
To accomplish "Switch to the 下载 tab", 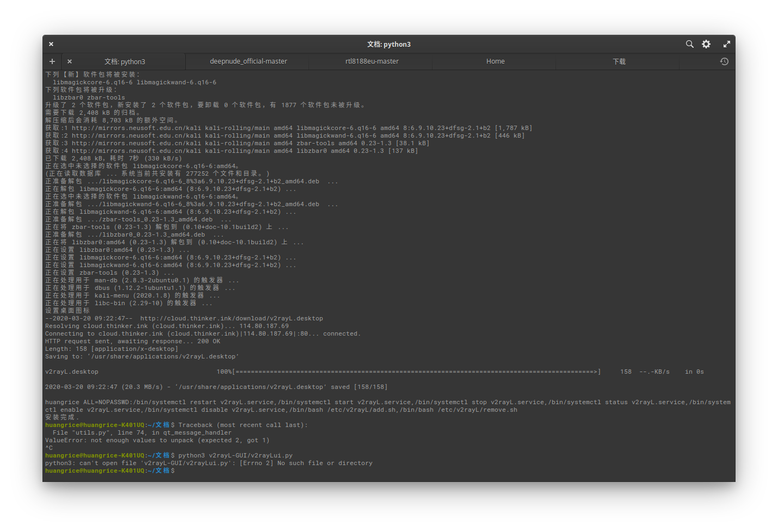I will tap(619, 61).
